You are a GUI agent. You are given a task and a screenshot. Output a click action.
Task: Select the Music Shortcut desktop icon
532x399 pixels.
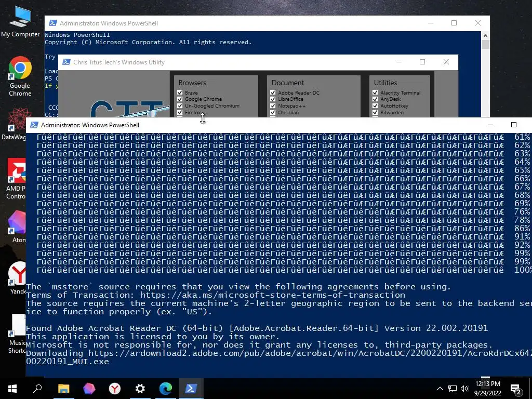(x=17, y=334)
